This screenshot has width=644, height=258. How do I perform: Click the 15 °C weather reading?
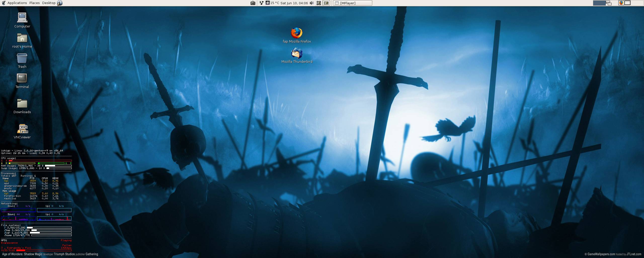tap(275, 3)
